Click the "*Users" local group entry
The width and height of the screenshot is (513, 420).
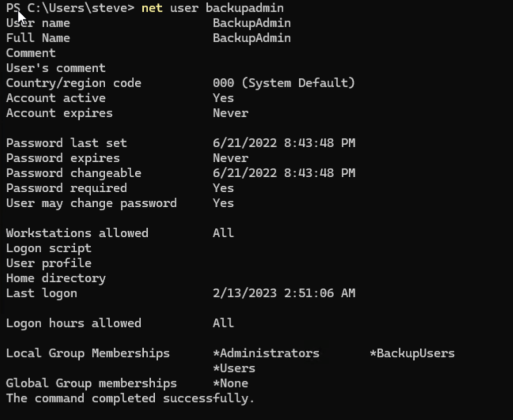pos(234,368)
